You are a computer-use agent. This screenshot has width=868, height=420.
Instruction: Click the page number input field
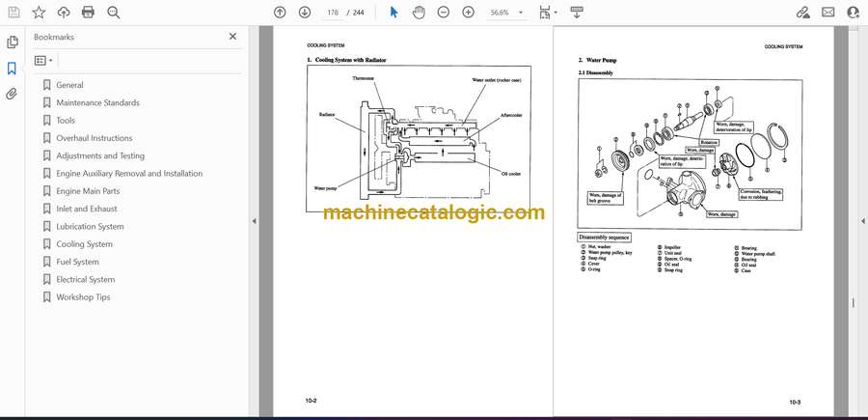click(x=333, y=13)
